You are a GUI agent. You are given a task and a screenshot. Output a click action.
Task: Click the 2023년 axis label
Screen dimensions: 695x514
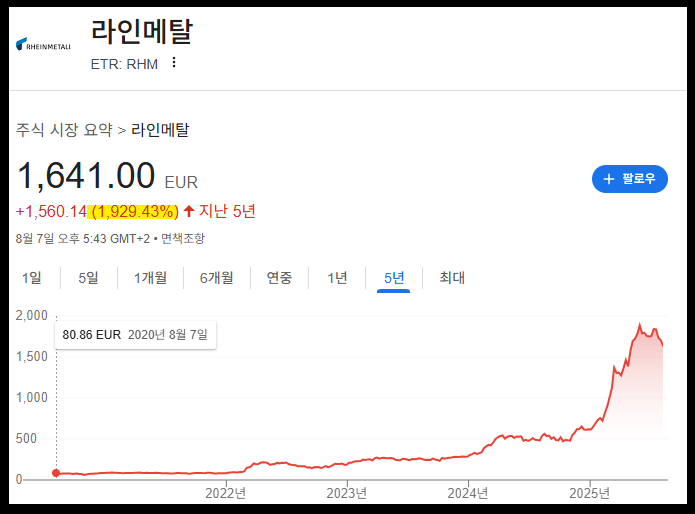pyautogui.click(x=347, y=493)
